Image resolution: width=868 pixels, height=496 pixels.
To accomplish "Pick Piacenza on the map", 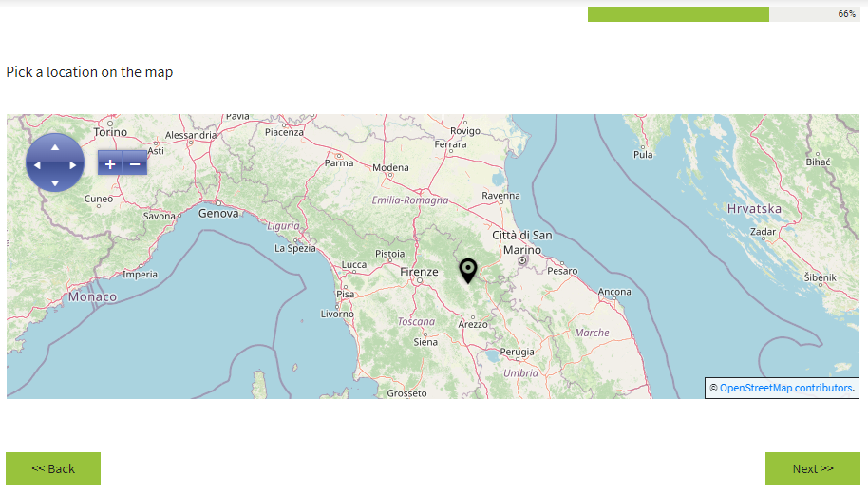I will (284, 132).
